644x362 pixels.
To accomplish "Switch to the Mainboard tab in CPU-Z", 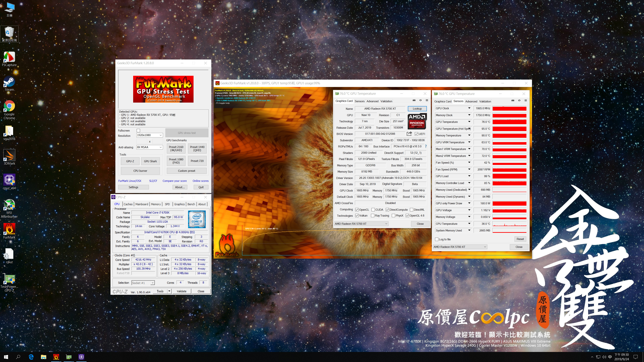I will coord(142,204).
